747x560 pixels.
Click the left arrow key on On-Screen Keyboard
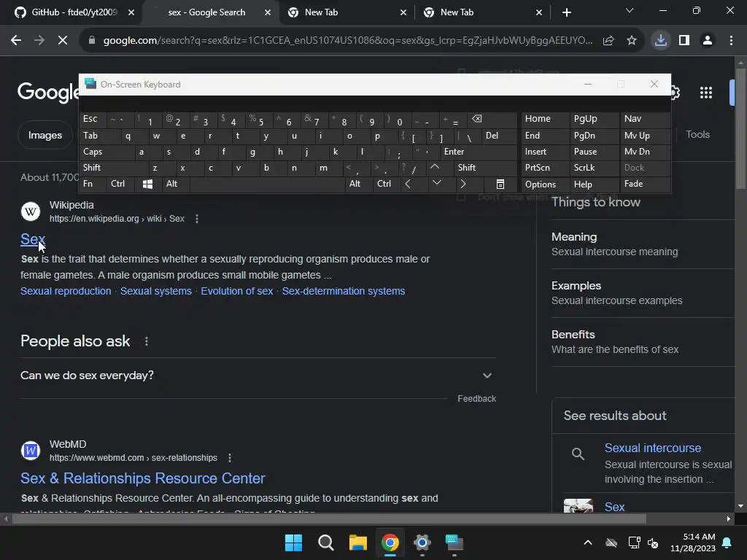point(408,184)
